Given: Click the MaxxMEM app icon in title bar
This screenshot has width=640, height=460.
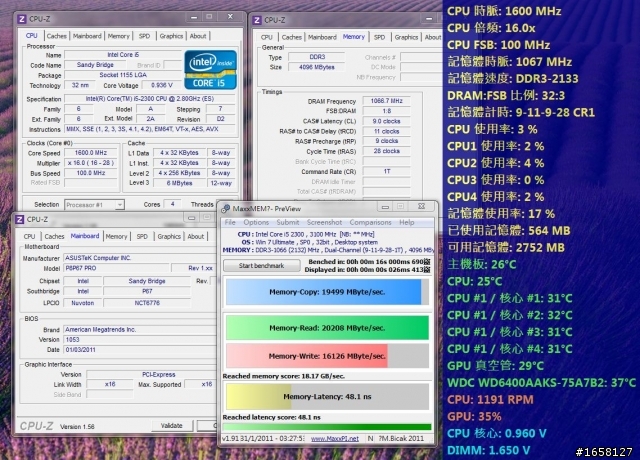Looking at the screenshot, I should pos(225,209).
